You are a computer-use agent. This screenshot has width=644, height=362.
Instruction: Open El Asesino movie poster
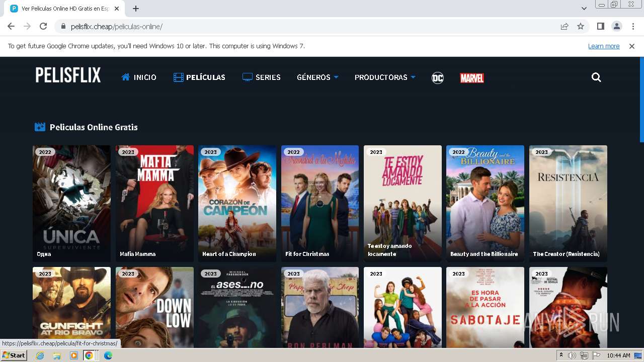click(237, 307)
